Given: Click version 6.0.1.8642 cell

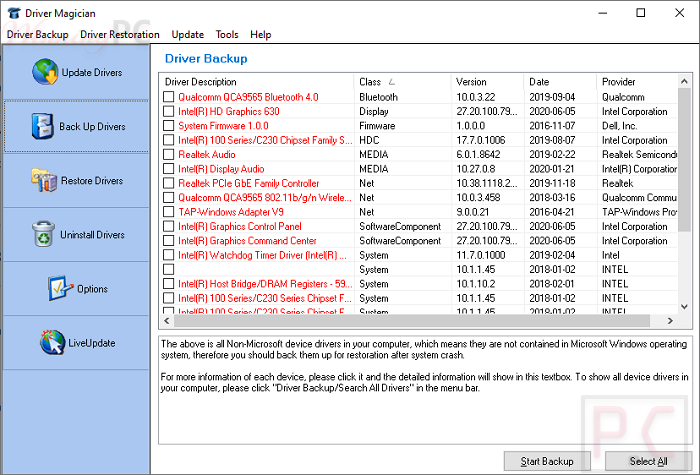Looking at the screenshot, I should tap(478, 154).
